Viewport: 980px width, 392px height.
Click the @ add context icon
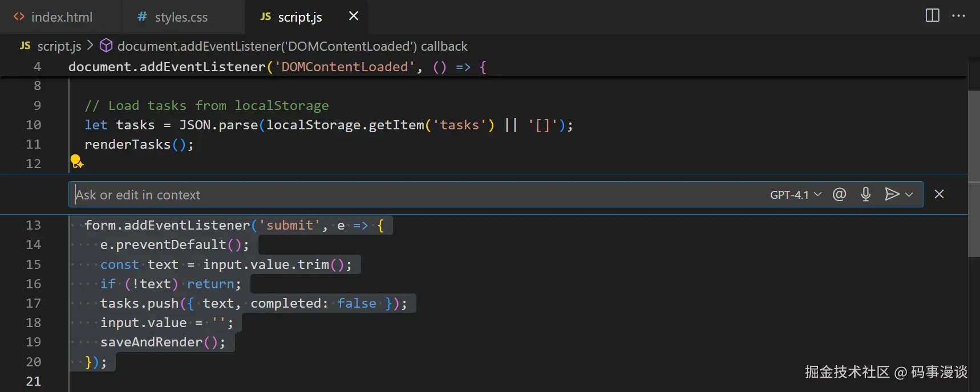click(x=839, y=194)
